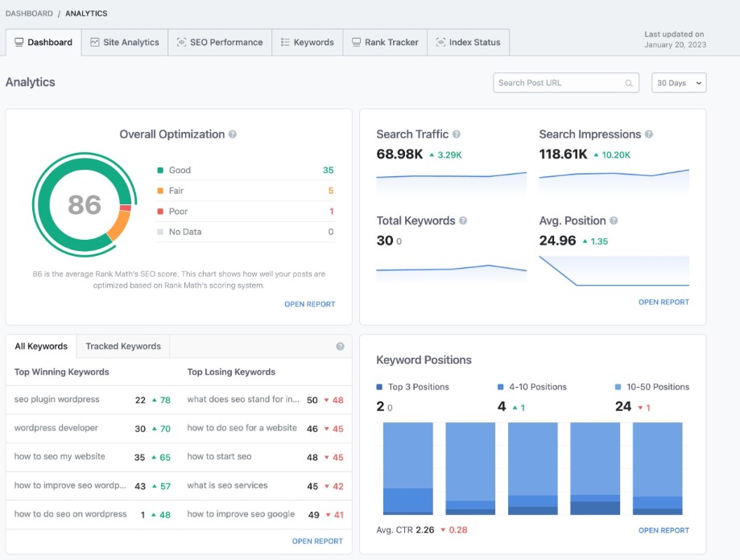
Task: Select 'what is seo services' keyword
Action: (227, 485)
